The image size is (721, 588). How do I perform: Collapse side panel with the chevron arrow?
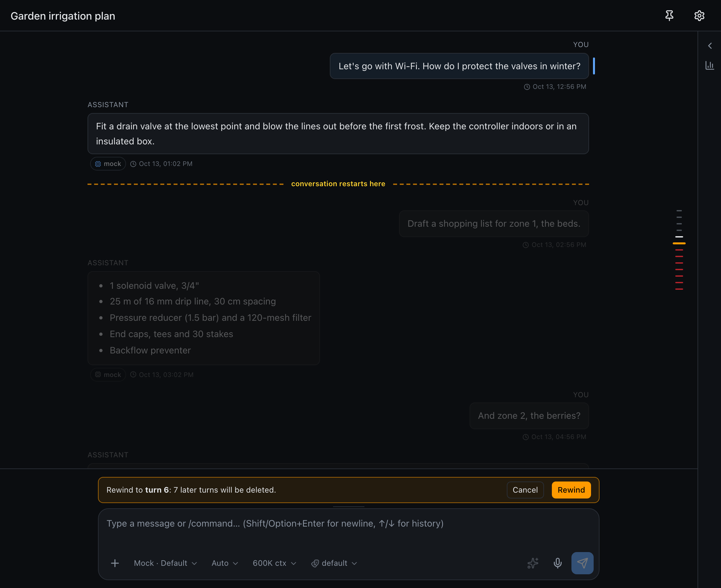click(x=710, y=46)
